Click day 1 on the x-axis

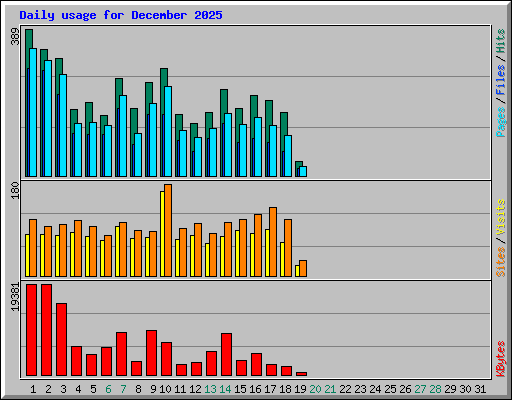click(x=33, y=389)
